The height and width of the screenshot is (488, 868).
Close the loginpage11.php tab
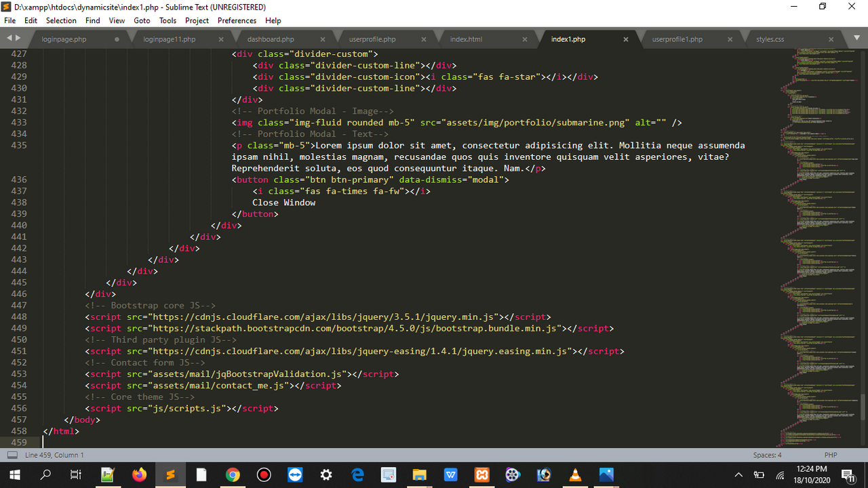coord(220,39)
